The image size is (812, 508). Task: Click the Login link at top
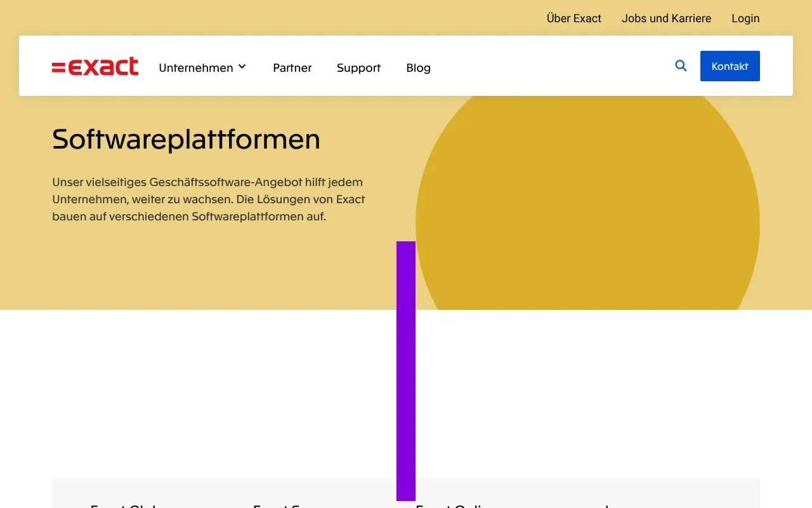coord(745,18)
